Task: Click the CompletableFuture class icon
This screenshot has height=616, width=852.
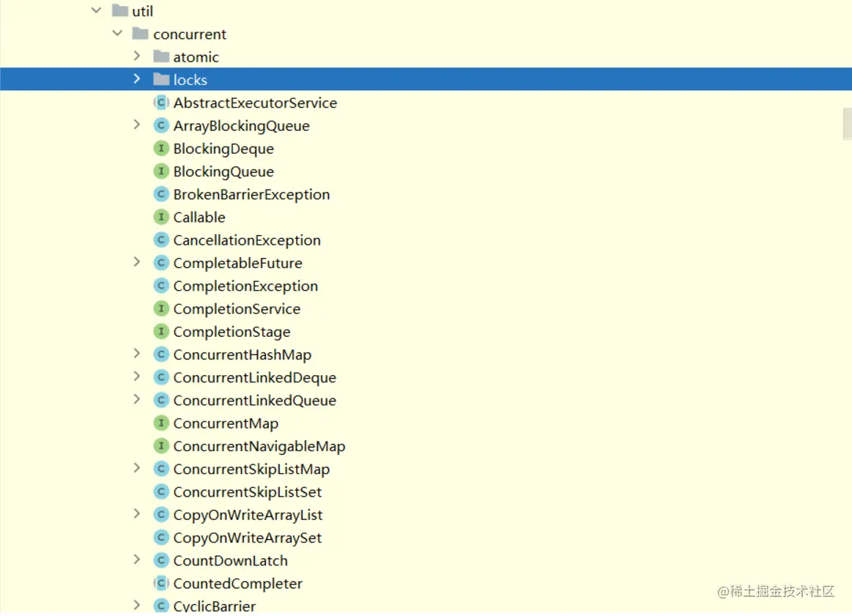Action: click(161, 263)
